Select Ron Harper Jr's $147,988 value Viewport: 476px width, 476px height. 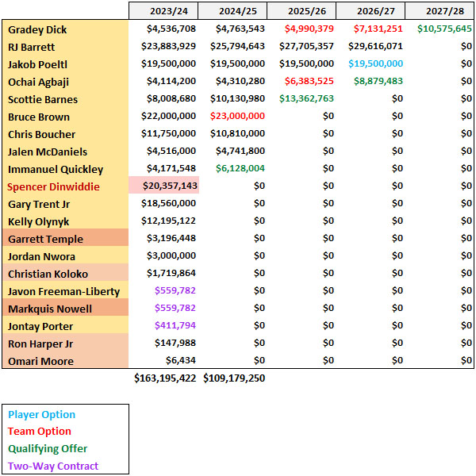(x=175, y=343)
